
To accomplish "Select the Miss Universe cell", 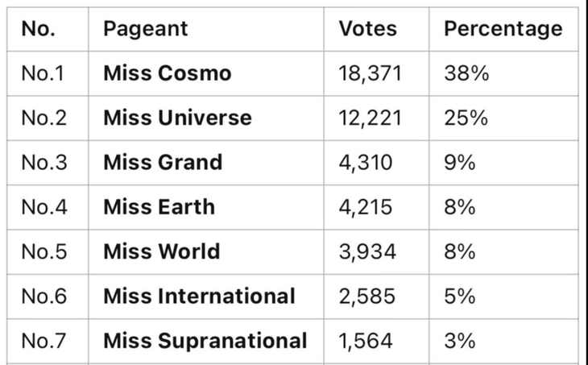I will tap(177, 118).
